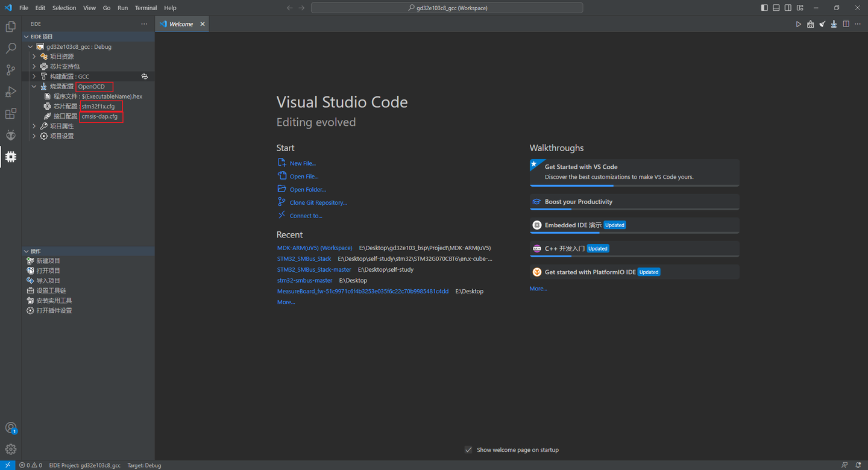868x470 pixels.
Task: Open the Help menu
Action: pos(170,8)
